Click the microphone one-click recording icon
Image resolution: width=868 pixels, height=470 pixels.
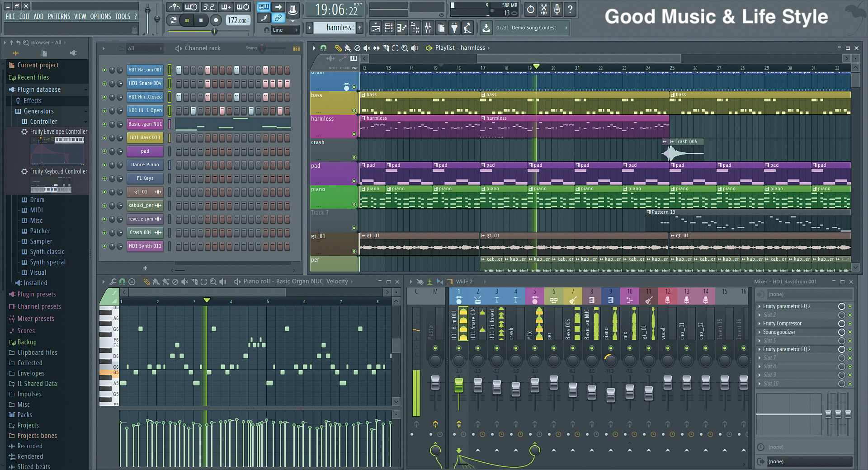[557, 9]
